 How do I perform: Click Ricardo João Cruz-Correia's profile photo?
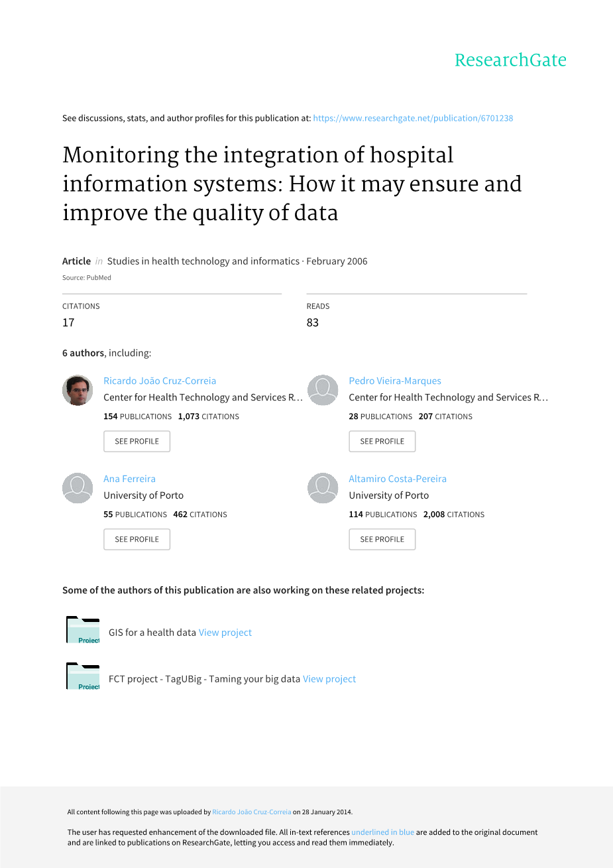pyautogui.click(x=78, y=390)
